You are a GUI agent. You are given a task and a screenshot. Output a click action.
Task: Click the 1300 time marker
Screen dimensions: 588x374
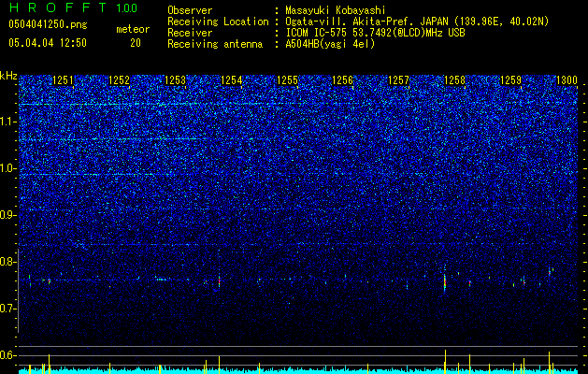coord(566,80)
